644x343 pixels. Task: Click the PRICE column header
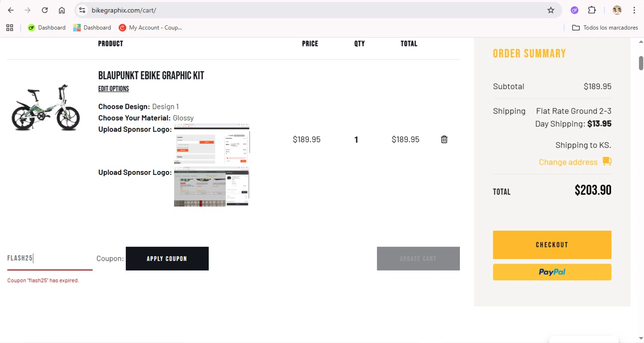[x=310, y=44]
